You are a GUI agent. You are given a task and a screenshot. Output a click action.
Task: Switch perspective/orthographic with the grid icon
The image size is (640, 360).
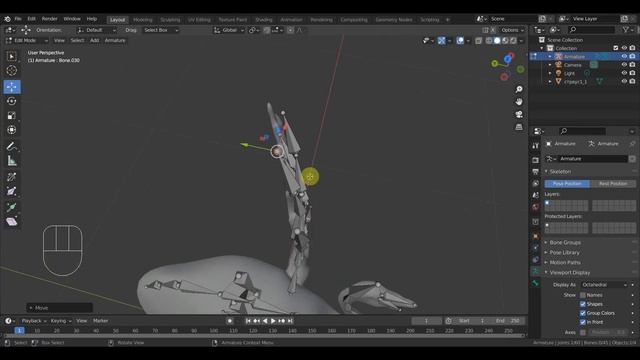pos(519,127)
